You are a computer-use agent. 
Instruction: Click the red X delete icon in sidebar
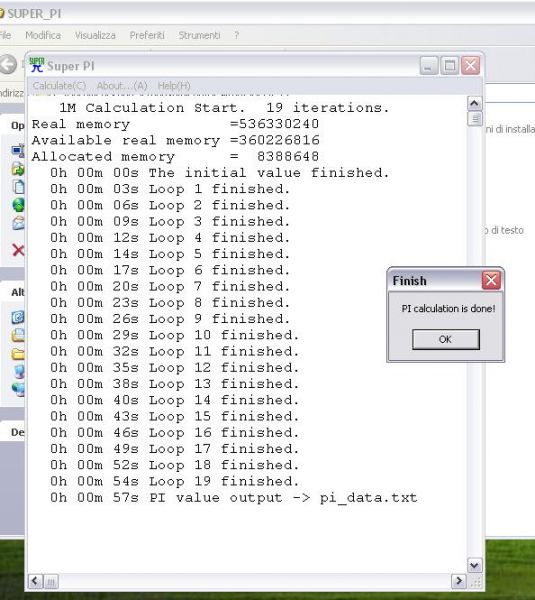(18, 250)
